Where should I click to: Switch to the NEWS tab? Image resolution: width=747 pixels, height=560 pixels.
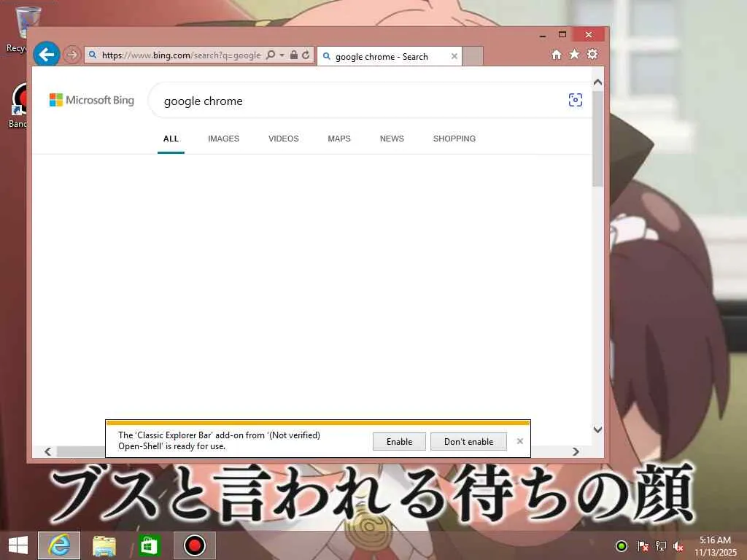392,139
